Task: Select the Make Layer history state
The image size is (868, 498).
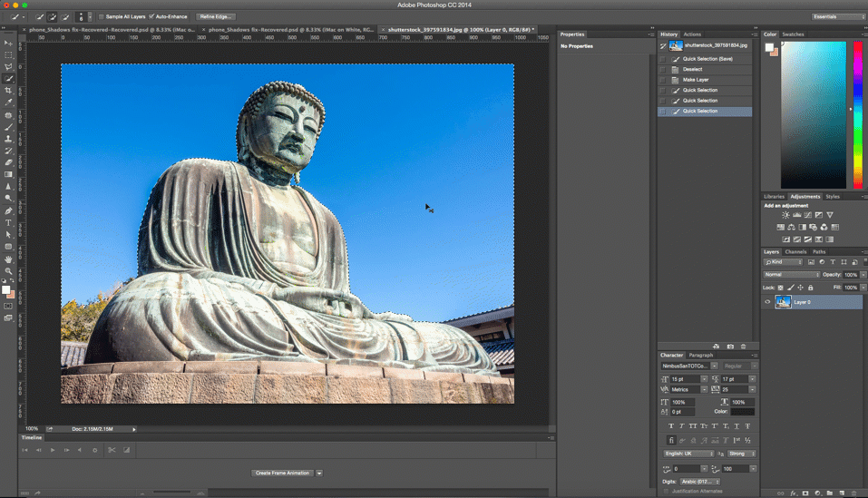Action: 696,80
